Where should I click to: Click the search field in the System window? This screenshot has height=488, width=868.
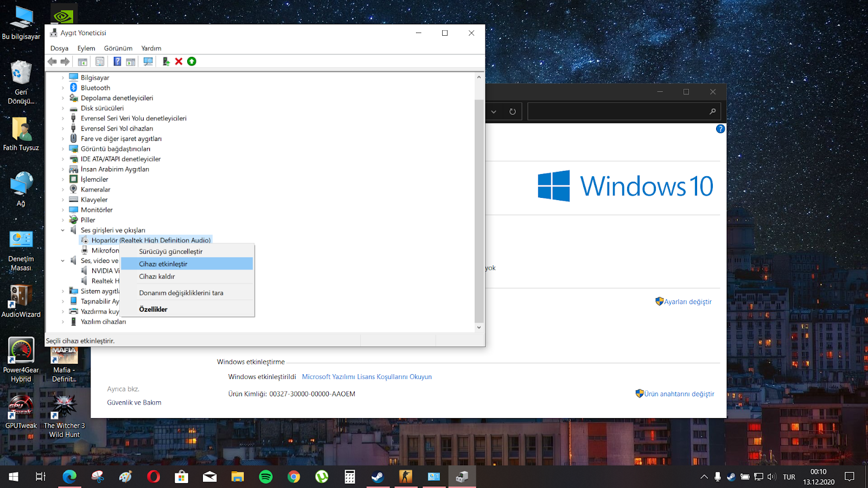pos(624,112)
